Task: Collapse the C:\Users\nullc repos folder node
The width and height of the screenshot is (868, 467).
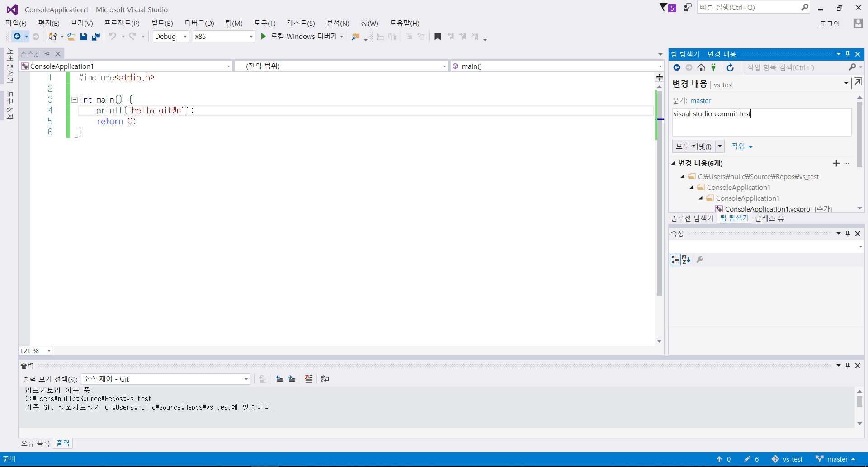Action: click(683, 177)
